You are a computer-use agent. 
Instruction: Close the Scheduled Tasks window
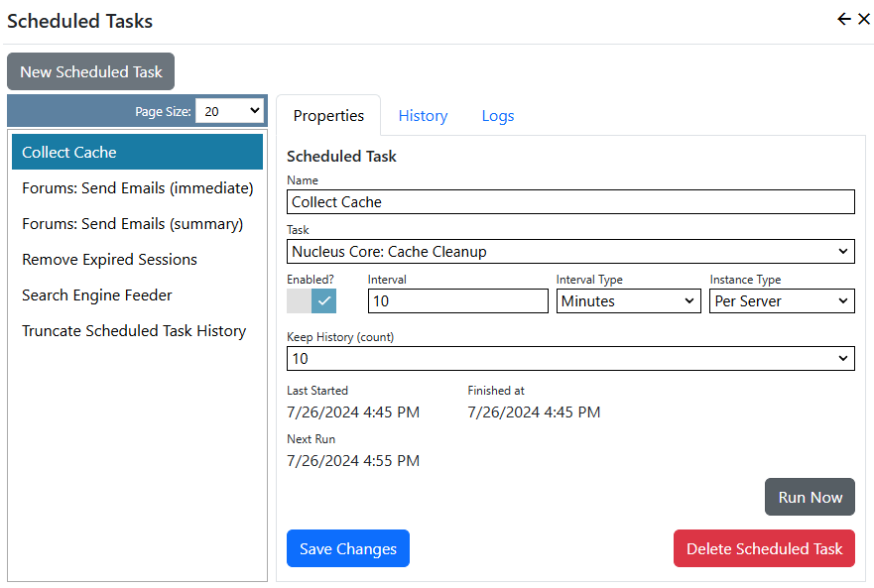[x=864, y=18]
